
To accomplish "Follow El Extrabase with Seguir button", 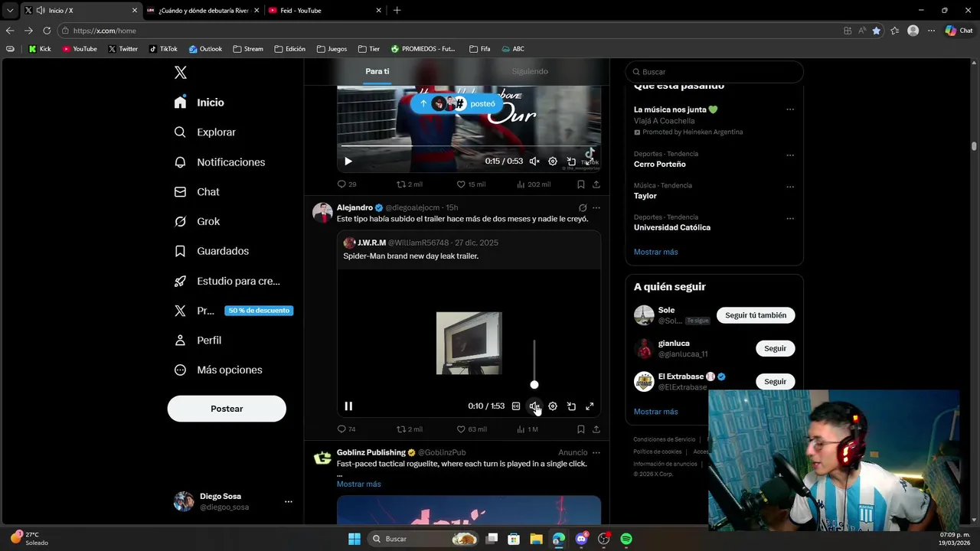I will 775,381.
